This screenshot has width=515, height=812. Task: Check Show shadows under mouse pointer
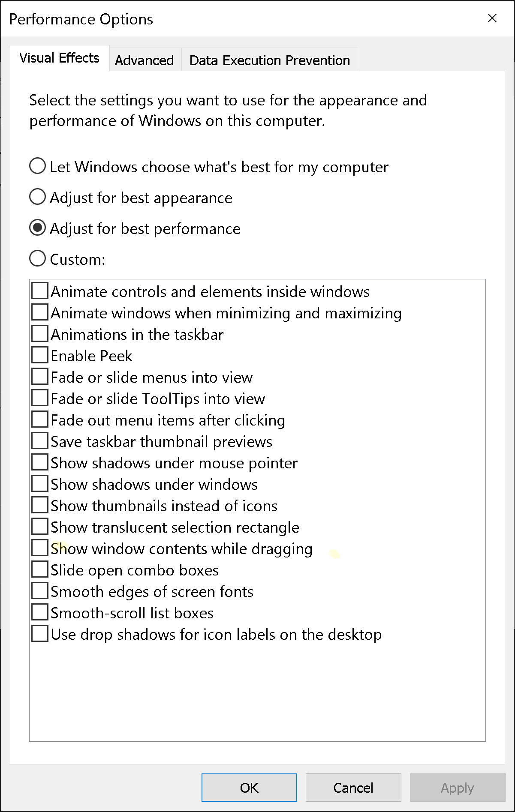40,462
